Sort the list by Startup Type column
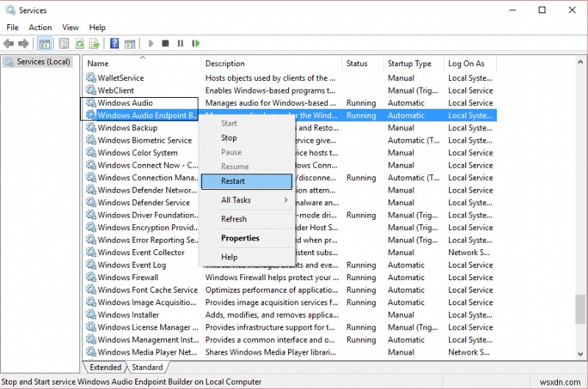Screen dimensions: 588x389 tap(409, 64)
